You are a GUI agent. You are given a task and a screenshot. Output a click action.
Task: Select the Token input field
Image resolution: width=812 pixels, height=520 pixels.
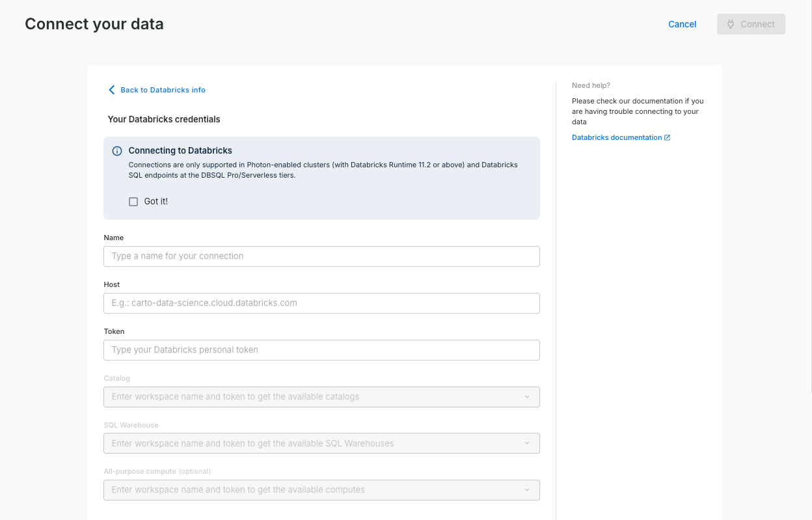[321, 350]
